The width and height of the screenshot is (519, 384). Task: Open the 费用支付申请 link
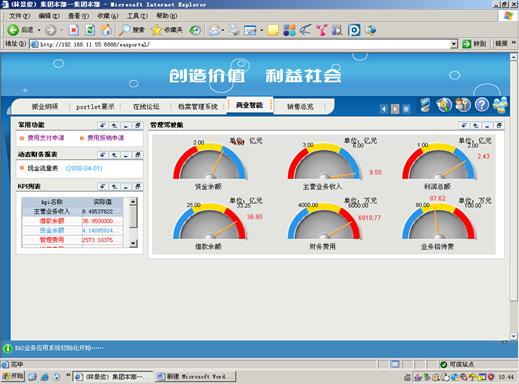tap(46, 138)
